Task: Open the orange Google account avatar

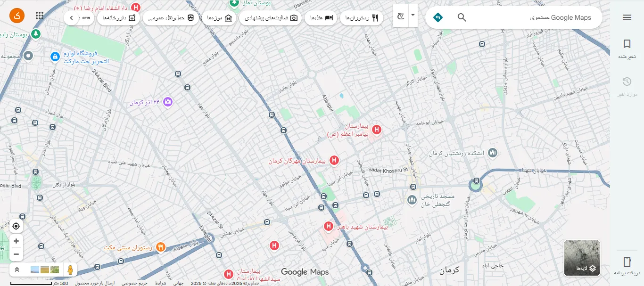Action: (17, 16)
